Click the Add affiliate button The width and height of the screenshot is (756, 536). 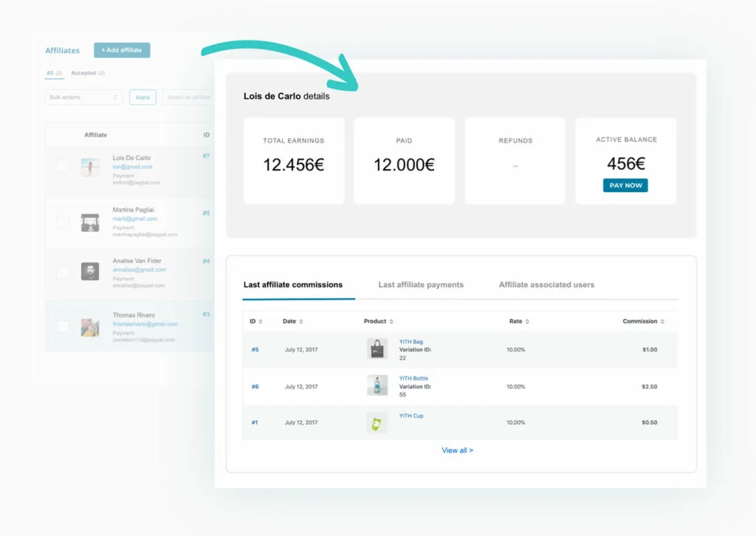[122, 50]
